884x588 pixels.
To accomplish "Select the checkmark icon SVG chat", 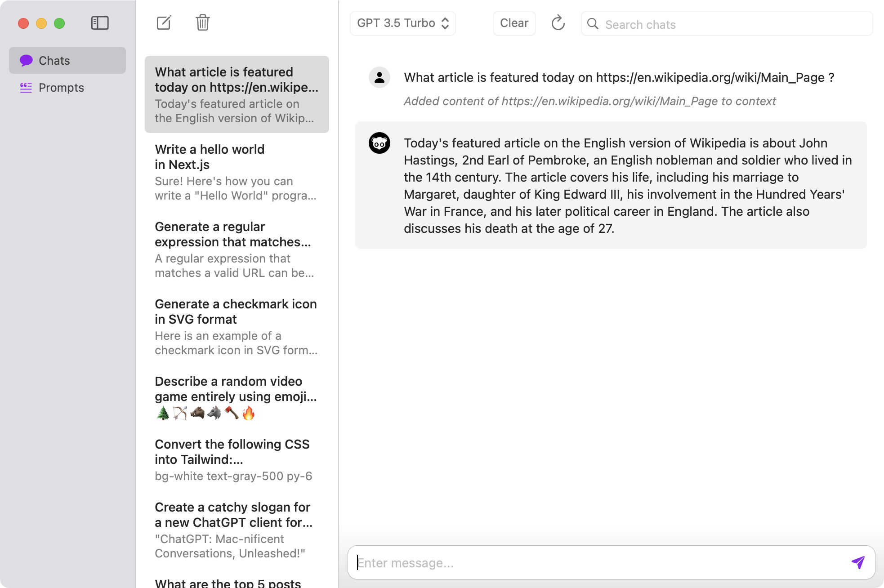I will (x=237, y=326).
